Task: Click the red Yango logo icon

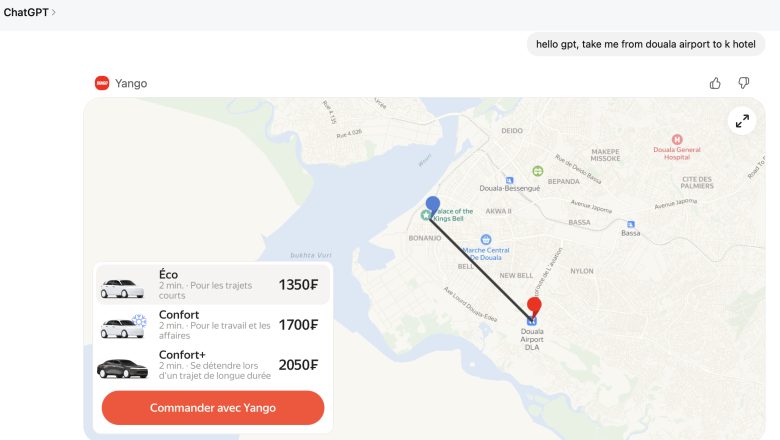Action: 102,83
